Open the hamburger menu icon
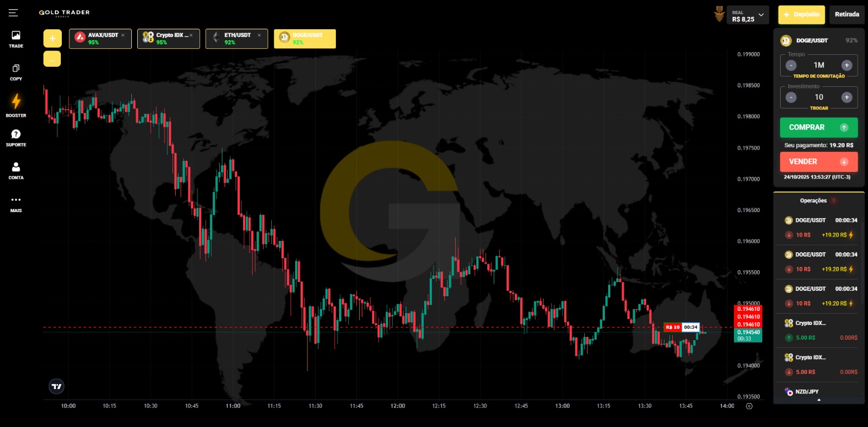 [13, 13]
